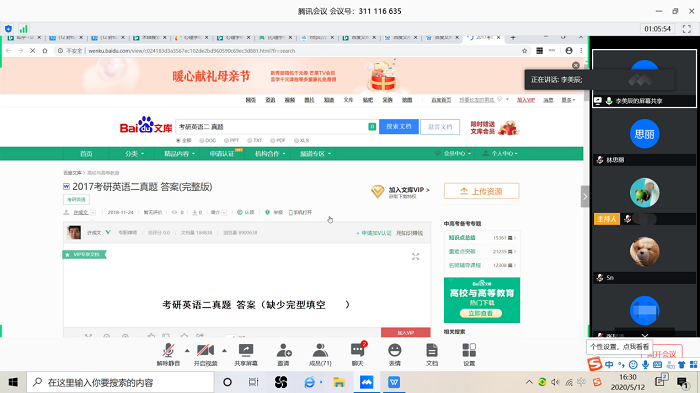
Task: Click the Baidu Wenku search input field
Action: (272, 127)
